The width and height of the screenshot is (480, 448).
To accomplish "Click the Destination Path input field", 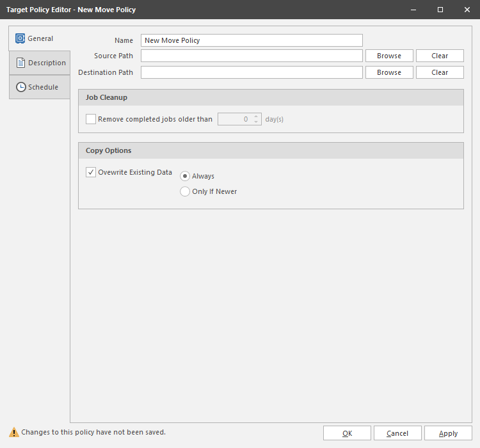I will [252, 72].
